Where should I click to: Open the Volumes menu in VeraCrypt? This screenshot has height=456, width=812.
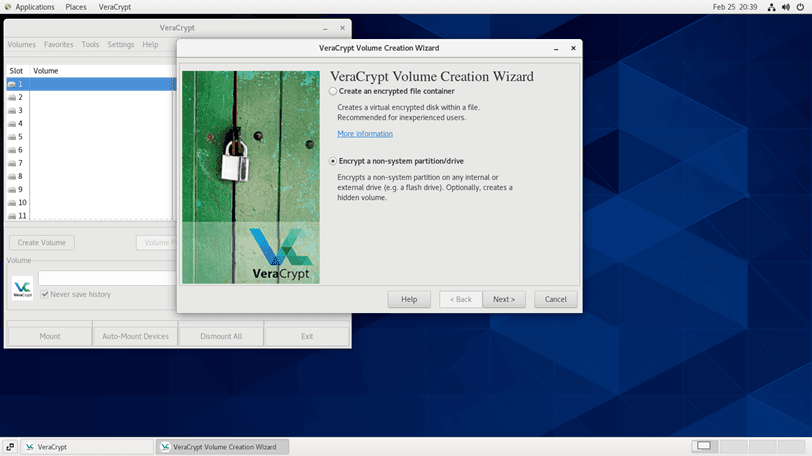click(x=21, y=45)
